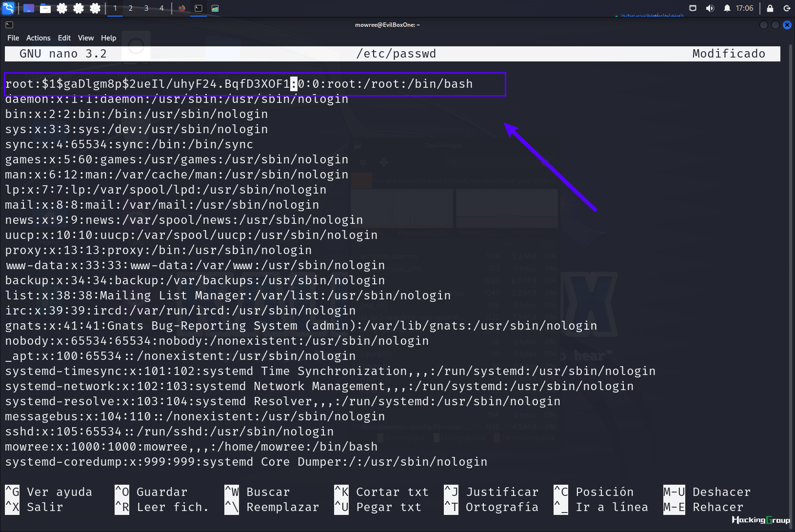The height and width of the screenshot is (532, 795).
Task: Click the mail:x:8:8 line
Action: point(162,205)
